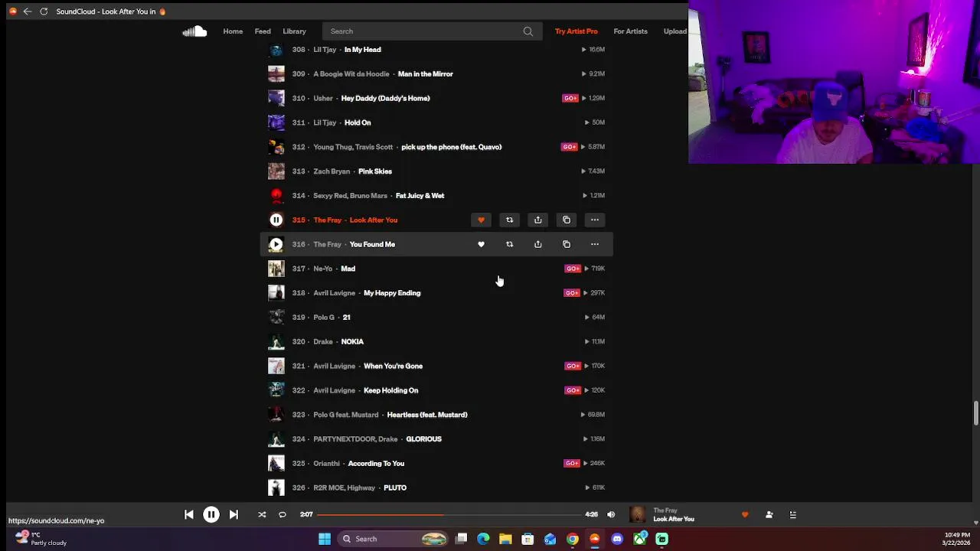Click now-playing album thumbnail

637,515
